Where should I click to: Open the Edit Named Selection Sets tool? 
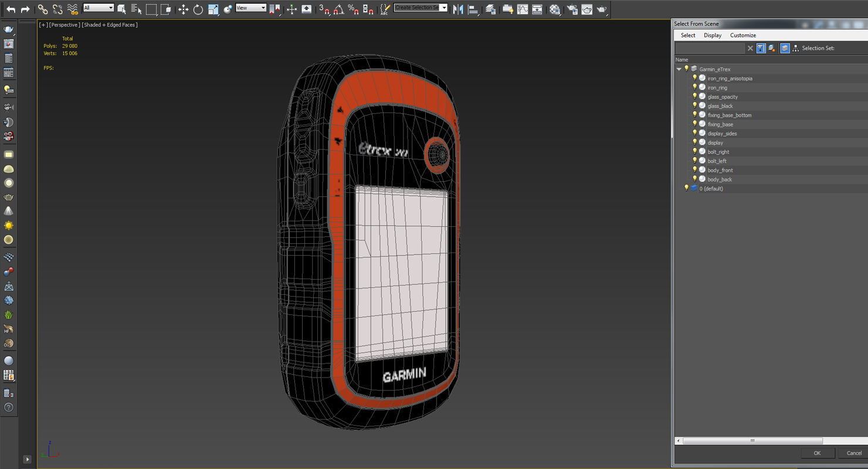(x=385, y=9)
